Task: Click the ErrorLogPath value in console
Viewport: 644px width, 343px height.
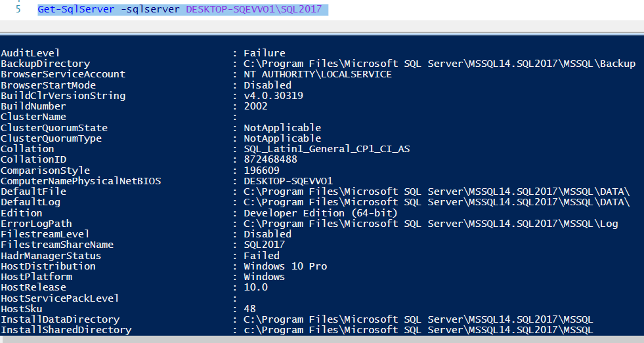Action: tap(431, 224)
